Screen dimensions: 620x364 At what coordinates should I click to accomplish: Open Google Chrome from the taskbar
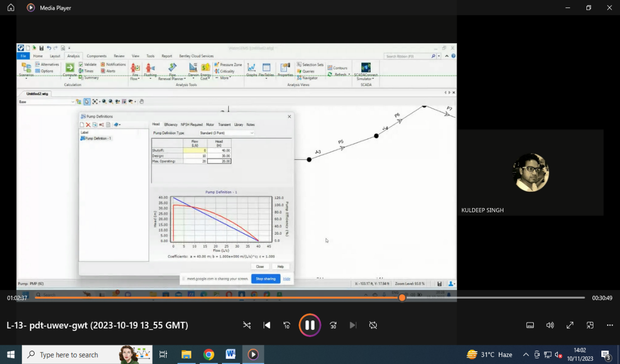tap(209, 354)
